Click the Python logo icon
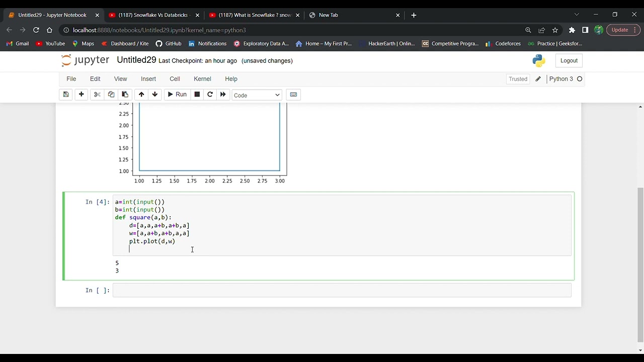644x362 pixels. [x=539, y=60]
